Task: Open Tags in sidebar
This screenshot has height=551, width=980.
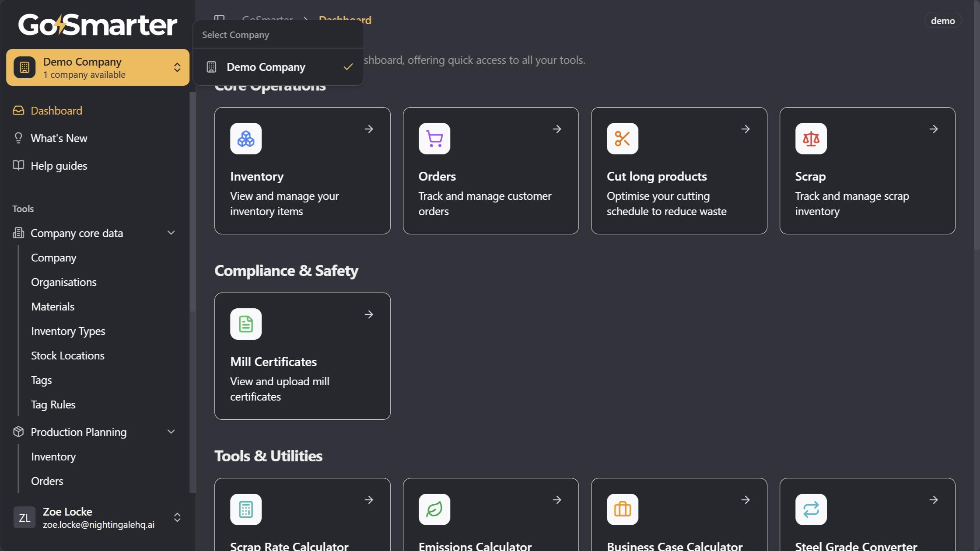Action: (x=41, y=380)
